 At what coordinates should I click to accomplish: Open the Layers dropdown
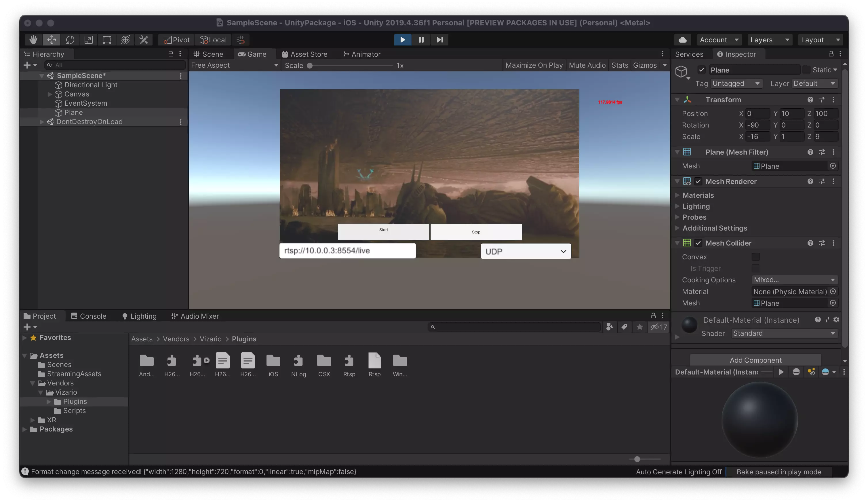(x=769, y=40)
